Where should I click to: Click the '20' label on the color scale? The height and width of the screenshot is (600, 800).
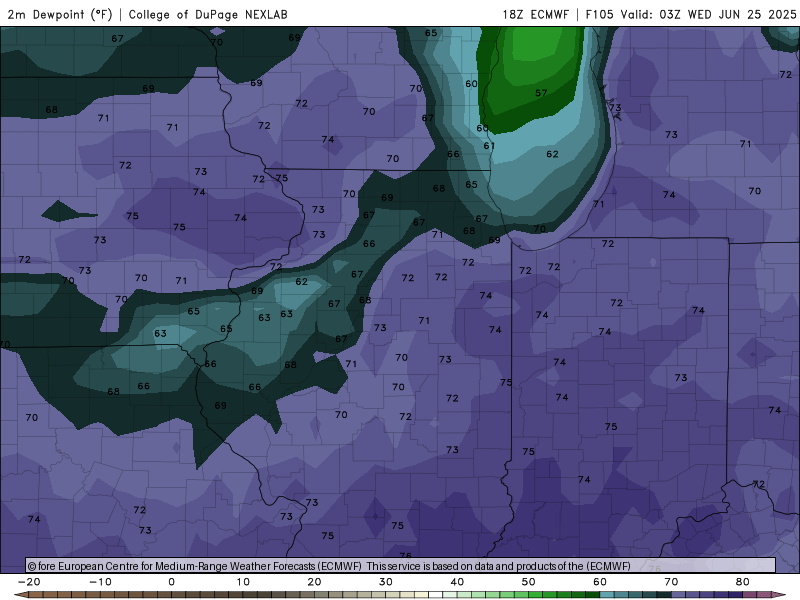pos(314,582)
